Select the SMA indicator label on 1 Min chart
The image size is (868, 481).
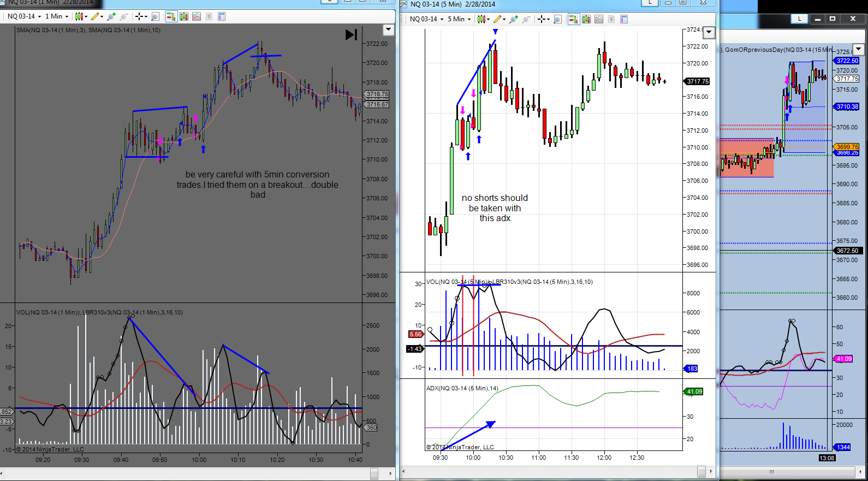pos(88,30)
